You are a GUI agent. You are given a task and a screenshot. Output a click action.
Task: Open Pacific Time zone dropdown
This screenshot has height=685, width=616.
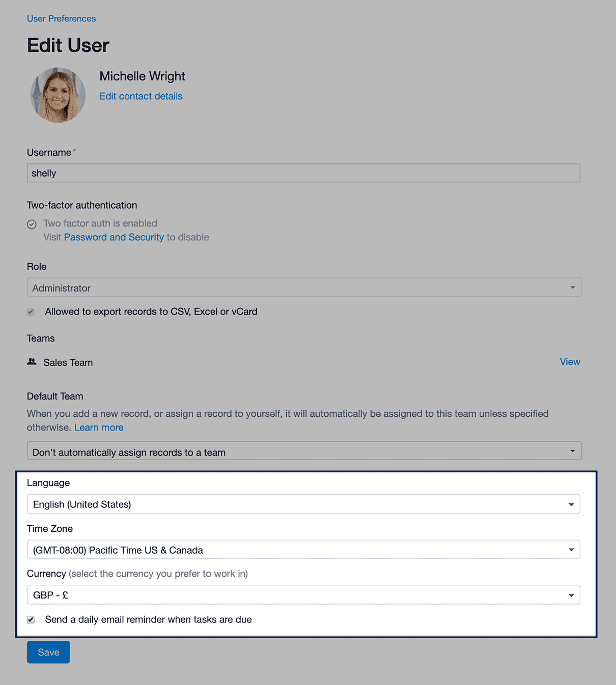303,550
